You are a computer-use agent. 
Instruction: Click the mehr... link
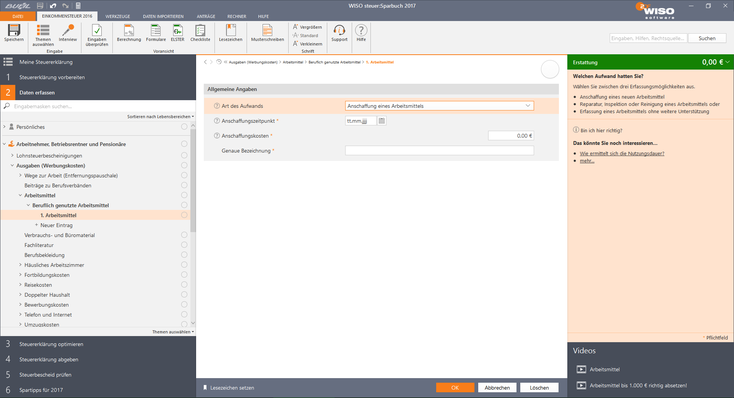click(587, 161)
